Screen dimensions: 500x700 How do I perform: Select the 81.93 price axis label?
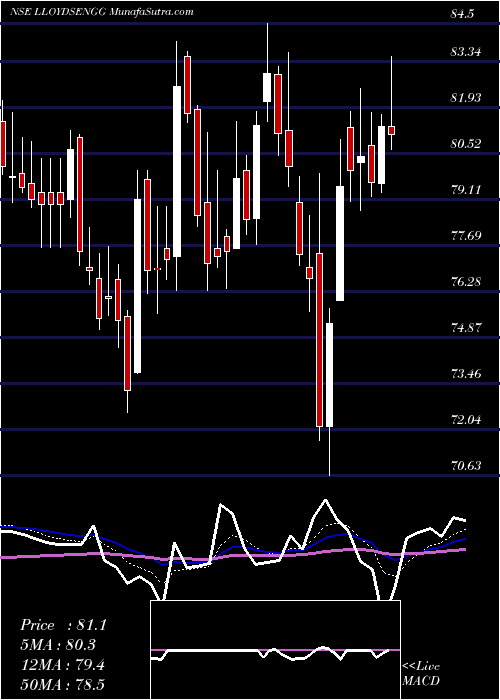click(466, 98)
